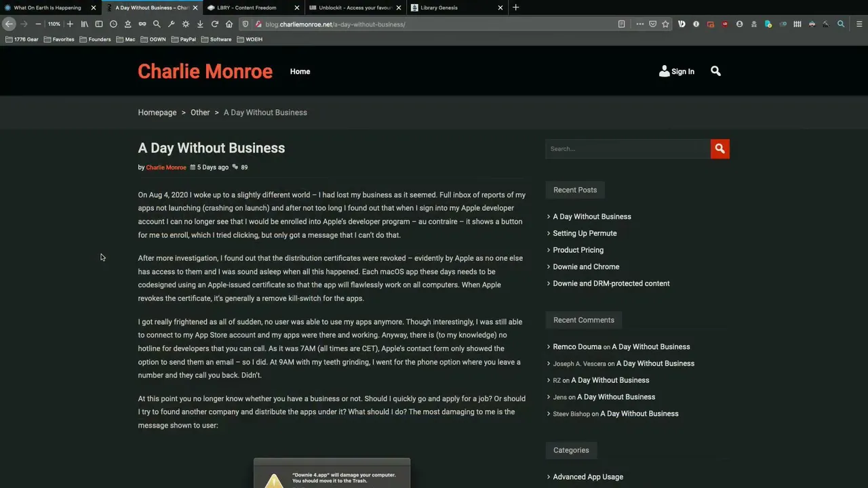Open the OGWN bookmarks folder
The image size is (868, 488).
(x=153, y=39)
